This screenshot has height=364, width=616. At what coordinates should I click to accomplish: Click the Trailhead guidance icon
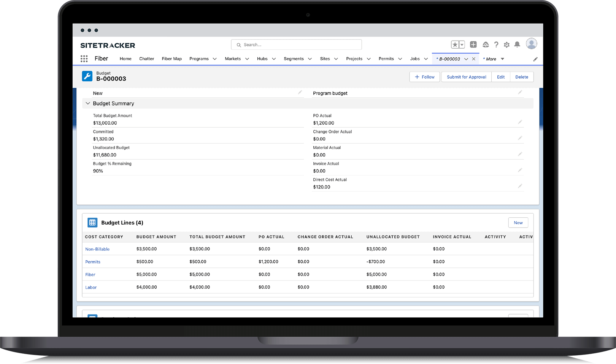click(x=486, y=45)
